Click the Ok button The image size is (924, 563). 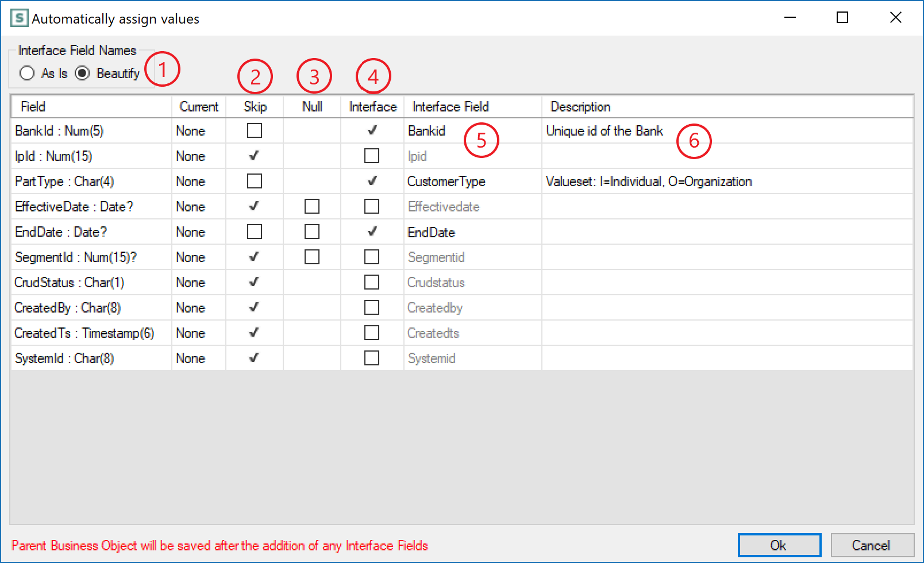(x=779, y=545)
